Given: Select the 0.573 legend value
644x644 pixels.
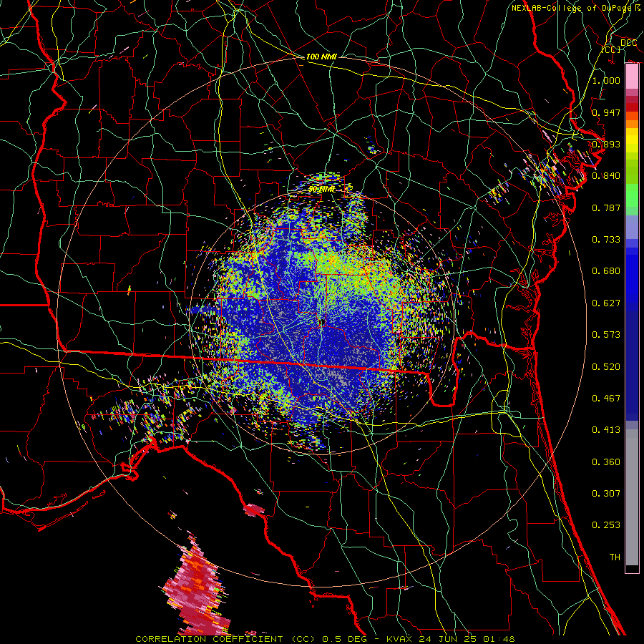Looking at the screenshot, I should 606,334.
